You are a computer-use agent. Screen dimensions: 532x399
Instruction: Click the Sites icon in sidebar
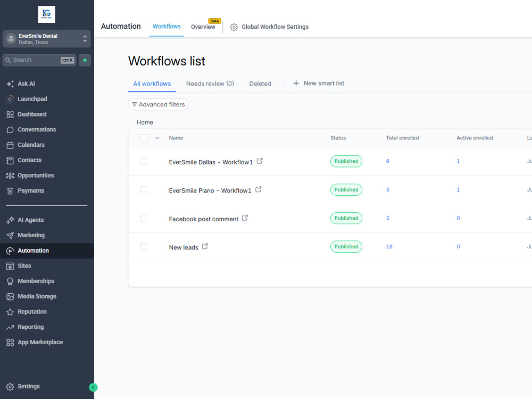tap(10, 266)
